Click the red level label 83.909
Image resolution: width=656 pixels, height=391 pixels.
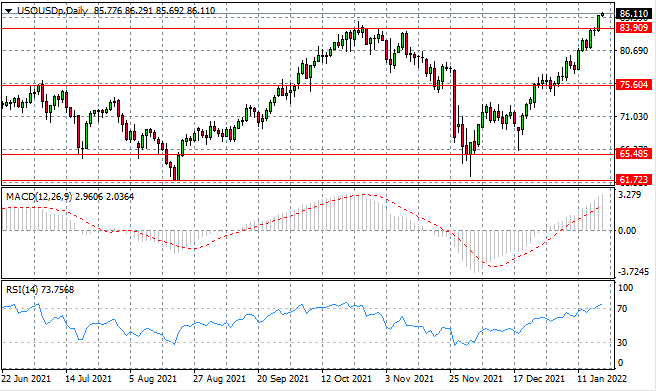click(634, 28)
